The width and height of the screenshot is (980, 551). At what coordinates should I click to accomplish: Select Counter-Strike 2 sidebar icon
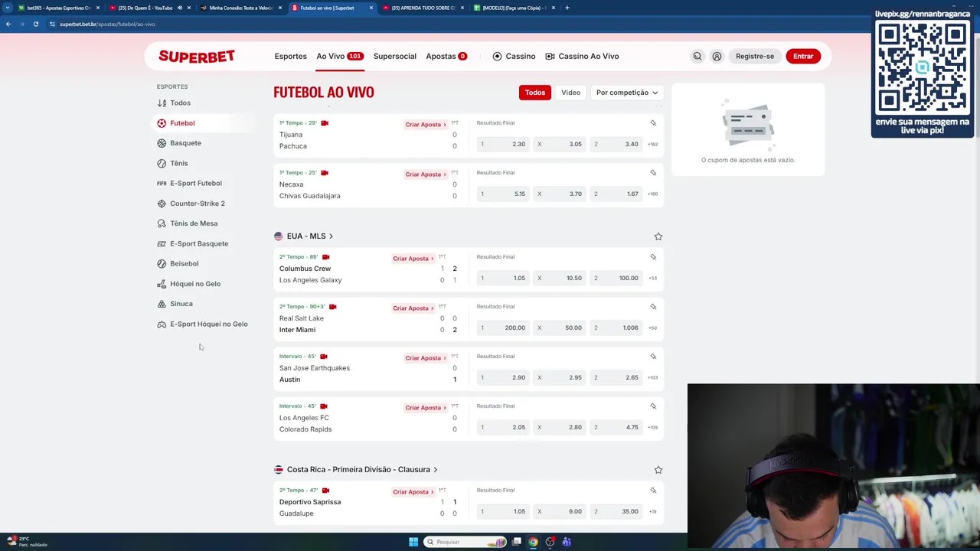pos(162,204)
